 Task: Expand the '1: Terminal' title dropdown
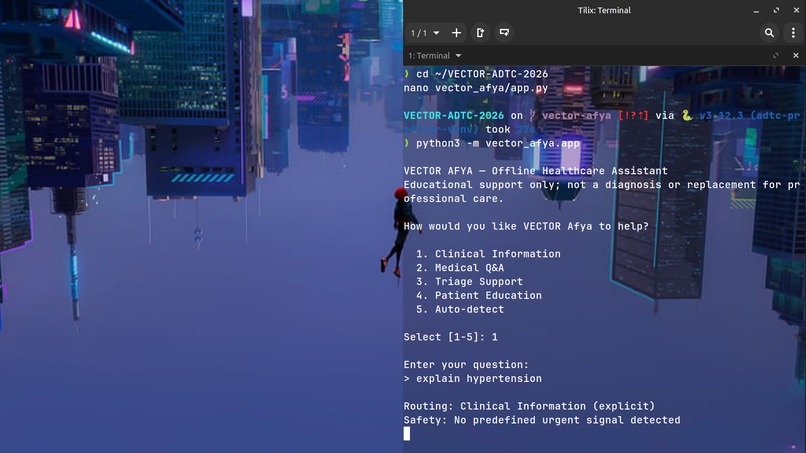pyautogui.click(x=434, y=56)
